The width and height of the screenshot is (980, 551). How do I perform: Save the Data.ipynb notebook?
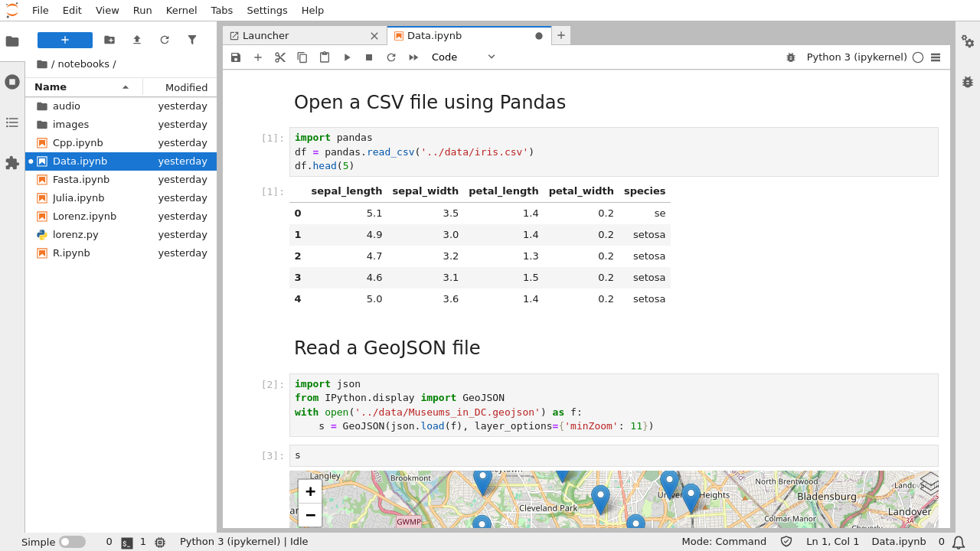236,57
